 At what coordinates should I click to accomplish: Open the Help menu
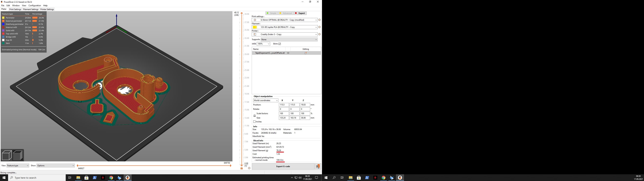tap(45, 6)
